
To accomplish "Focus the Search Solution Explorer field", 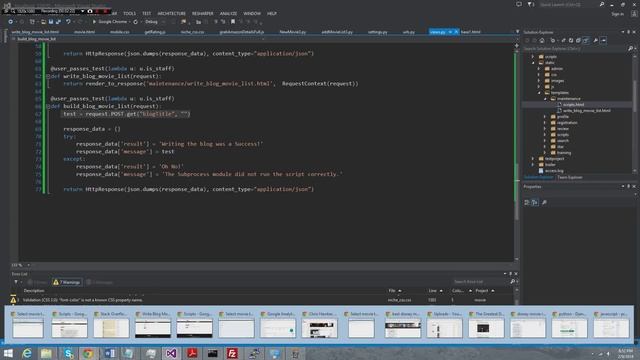I will (575, 49).
